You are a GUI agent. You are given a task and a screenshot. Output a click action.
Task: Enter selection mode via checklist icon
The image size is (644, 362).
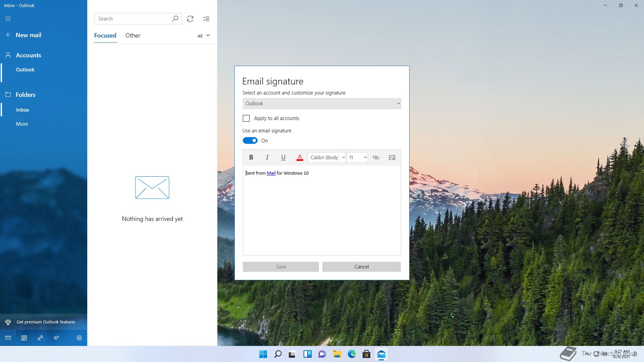[x=206, y=19]
